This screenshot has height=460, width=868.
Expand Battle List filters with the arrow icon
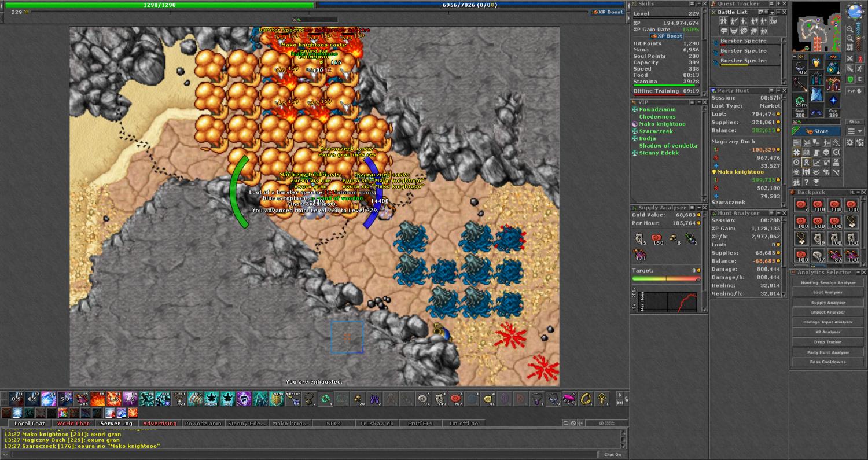[772, 12]
